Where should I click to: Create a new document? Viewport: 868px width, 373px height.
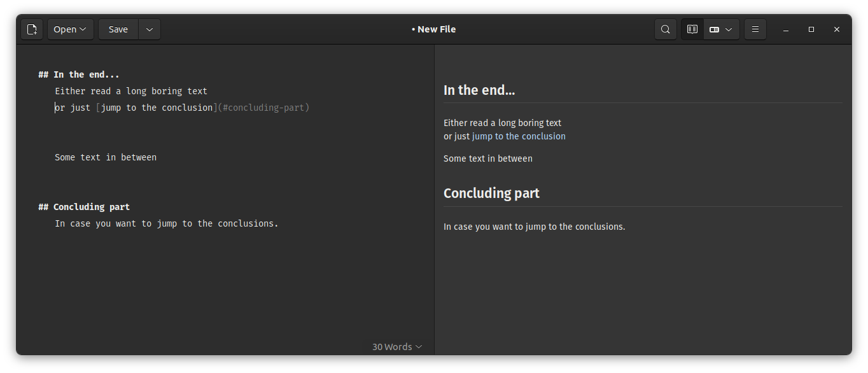tap(32, 29)
